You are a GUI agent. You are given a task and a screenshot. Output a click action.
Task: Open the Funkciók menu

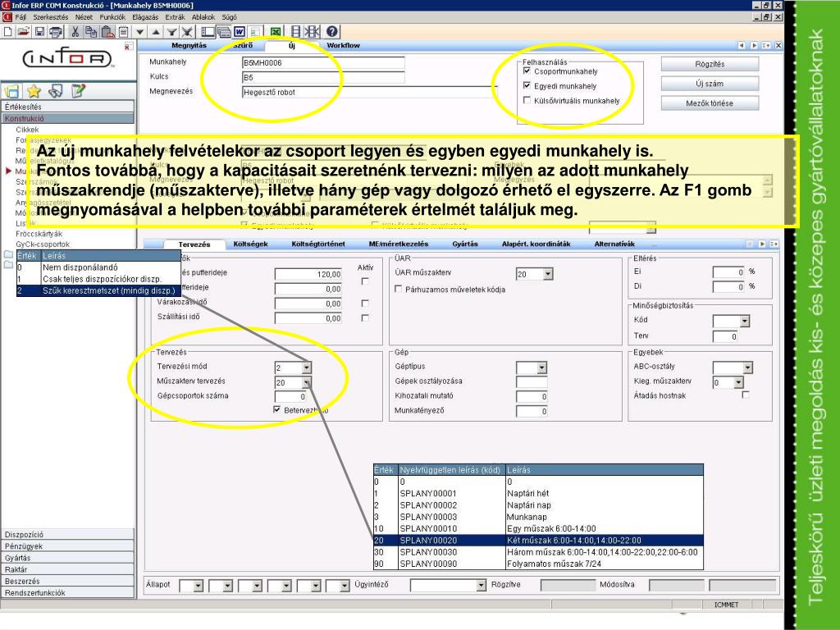(x=112, y=17)
